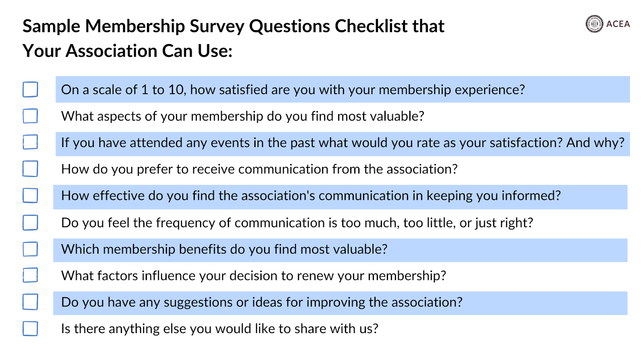The image size is (644, 362).
Task: Click the ACEA text next to the logo
Action: pyautogui.click(x=618, y=24)
